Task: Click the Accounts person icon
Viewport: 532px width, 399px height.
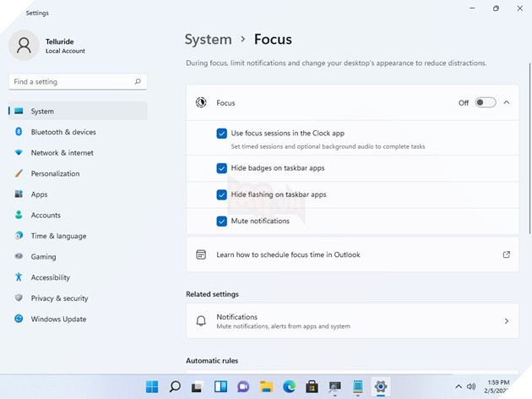Action: 19,215
